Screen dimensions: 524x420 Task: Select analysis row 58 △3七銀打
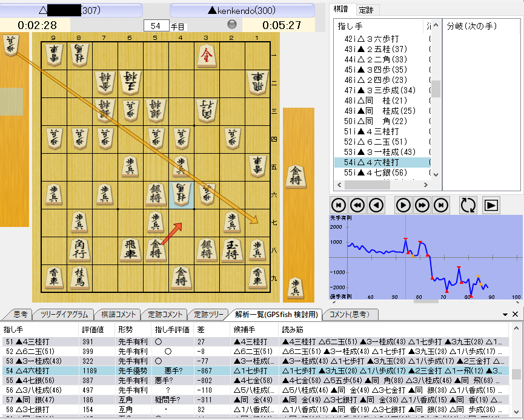click(x=255, y=409)
